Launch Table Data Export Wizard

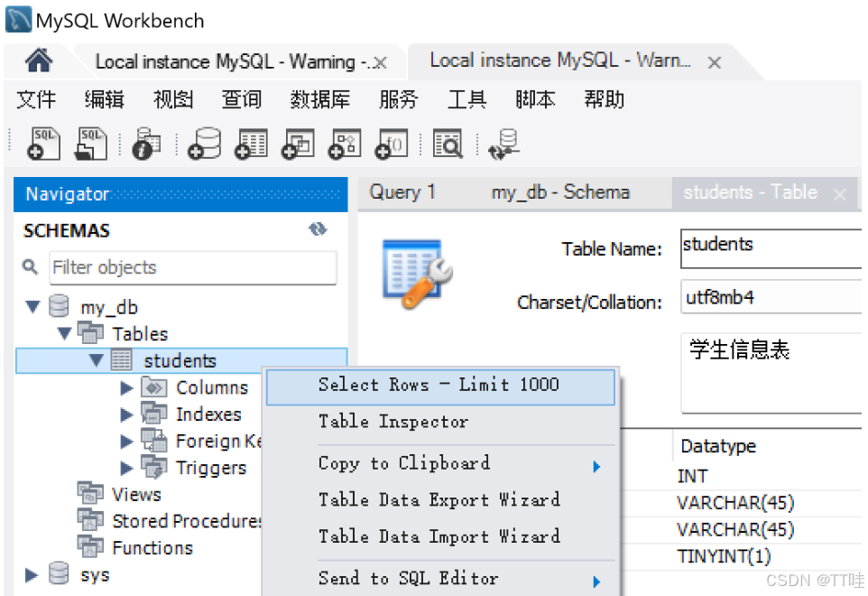pos(440,500)
